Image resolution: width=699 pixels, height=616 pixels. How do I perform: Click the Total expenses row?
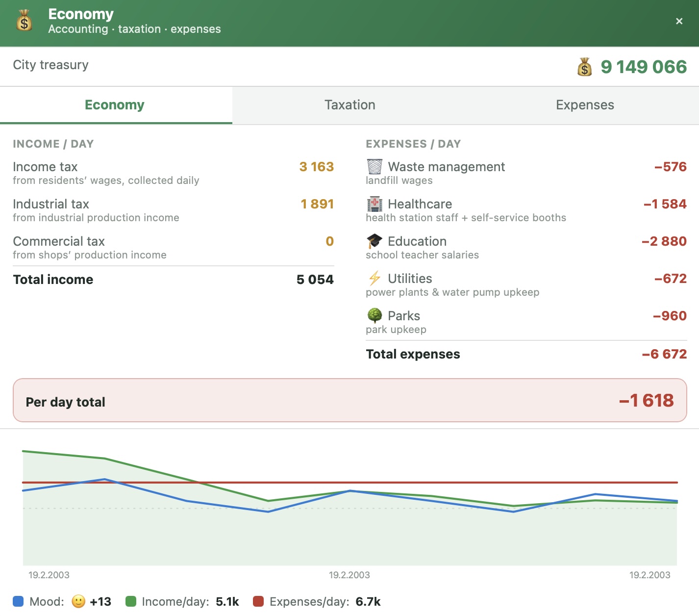pyautogui.click(x=526, y=354)
